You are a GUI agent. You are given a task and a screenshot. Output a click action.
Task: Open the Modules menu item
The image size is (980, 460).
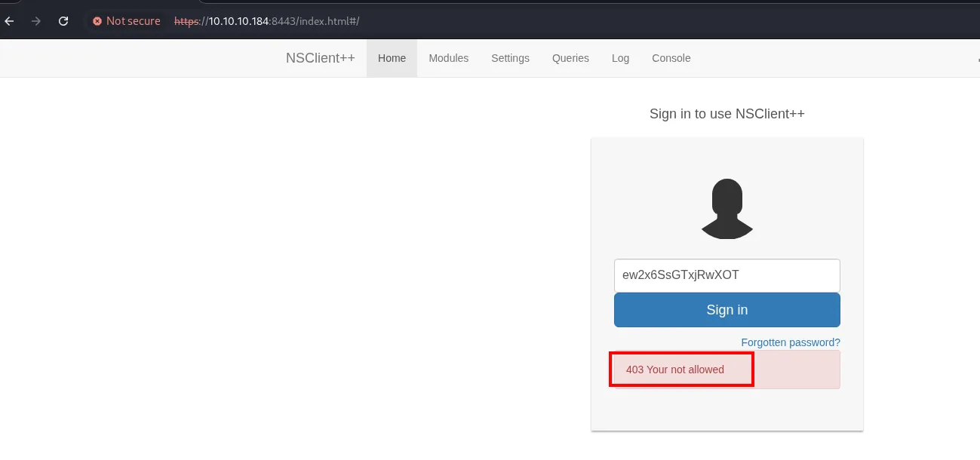click(x=449, y=58)
